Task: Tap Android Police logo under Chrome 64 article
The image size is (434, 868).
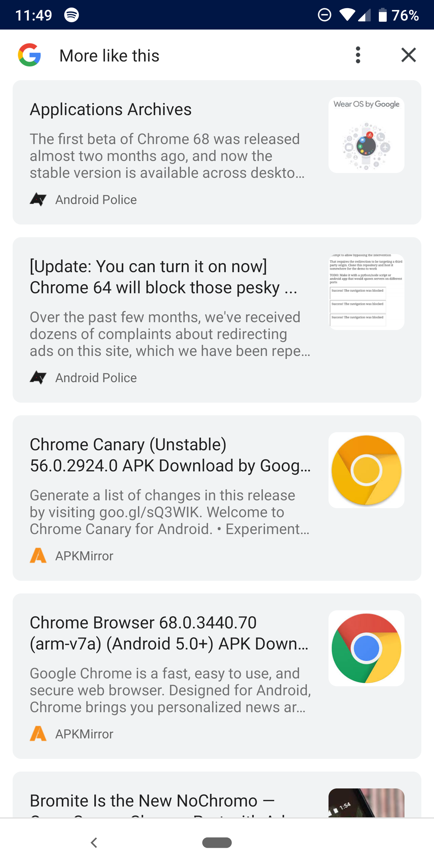Action: (x=38, y=378)
